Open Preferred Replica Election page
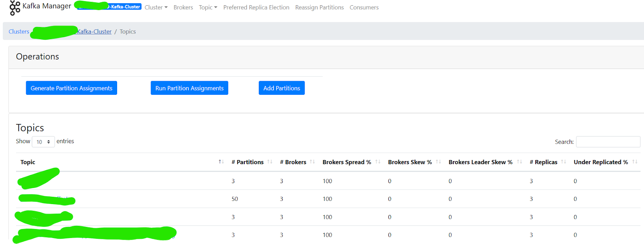Viewport: 644px width, 244px height. click(x=256, y=7)
